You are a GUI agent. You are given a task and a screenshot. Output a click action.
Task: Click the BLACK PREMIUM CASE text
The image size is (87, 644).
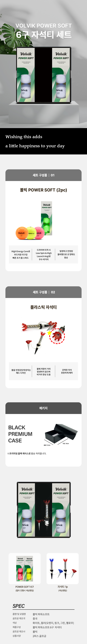click(x=20, y=434)
